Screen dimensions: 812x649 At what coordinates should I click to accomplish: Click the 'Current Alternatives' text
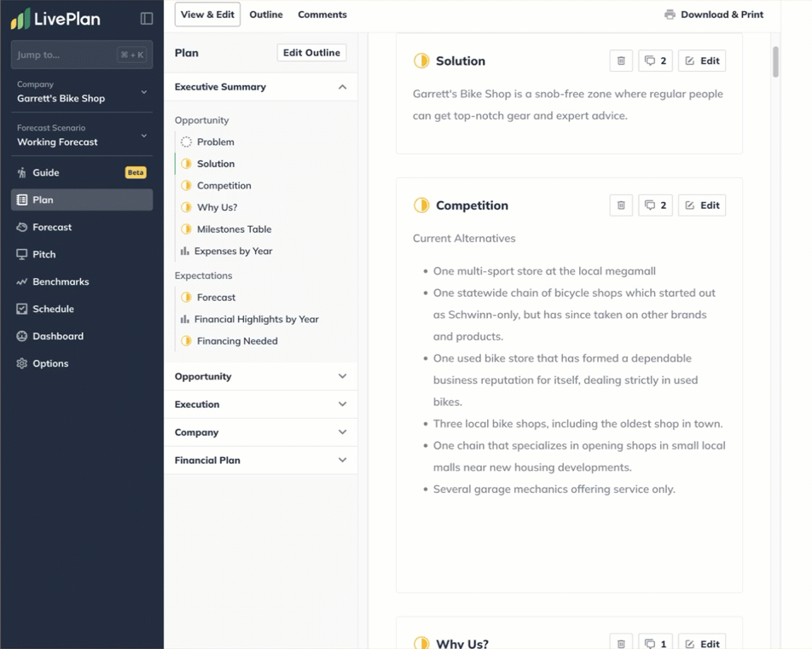pos(464,238)
